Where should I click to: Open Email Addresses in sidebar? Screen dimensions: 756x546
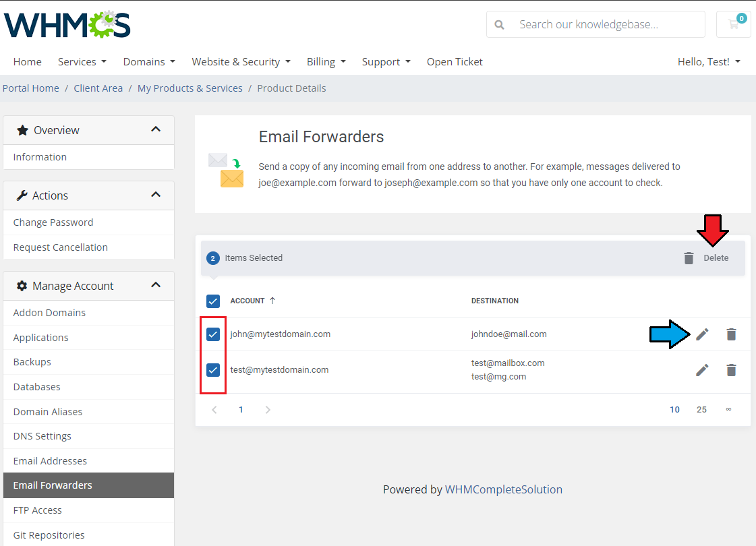click(89, 460)
